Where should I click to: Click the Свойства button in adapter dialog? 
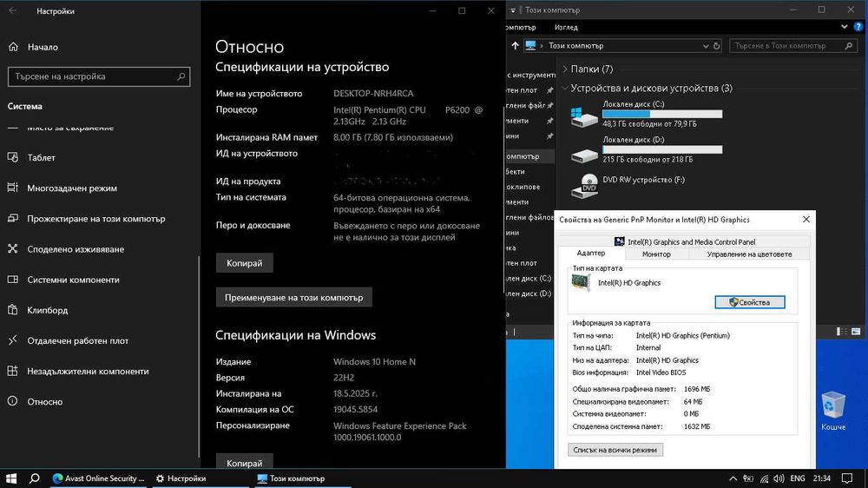(x=750, y=302)
